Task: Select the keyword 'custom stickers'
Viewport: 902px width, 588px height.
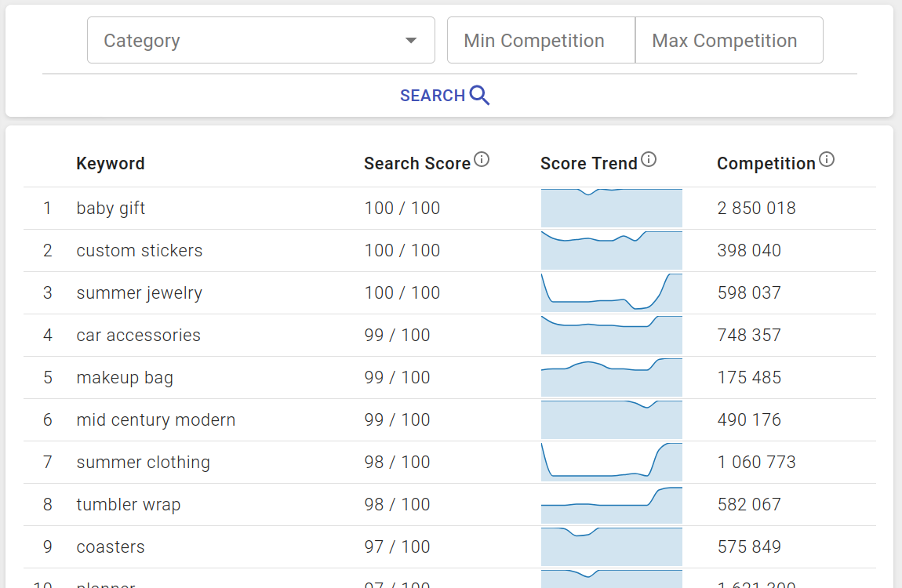Action: (x=139, y=251)
